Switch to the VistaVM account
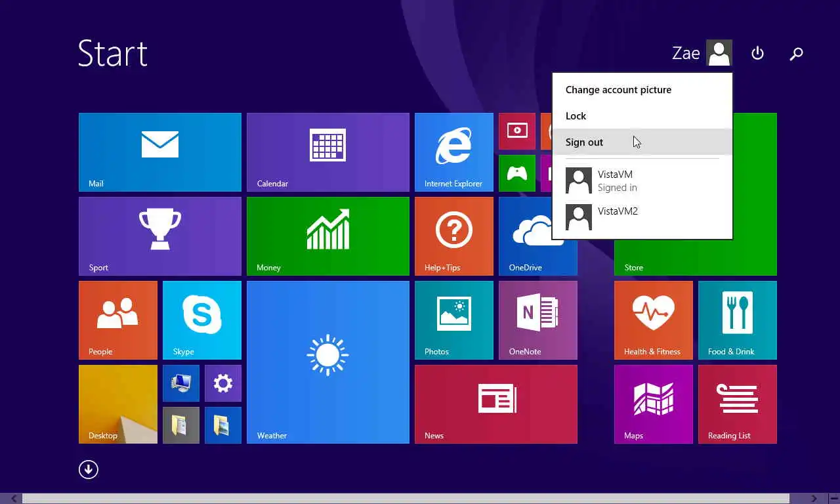The height and width of the screenshot is (504, 840). click(642, 181)
